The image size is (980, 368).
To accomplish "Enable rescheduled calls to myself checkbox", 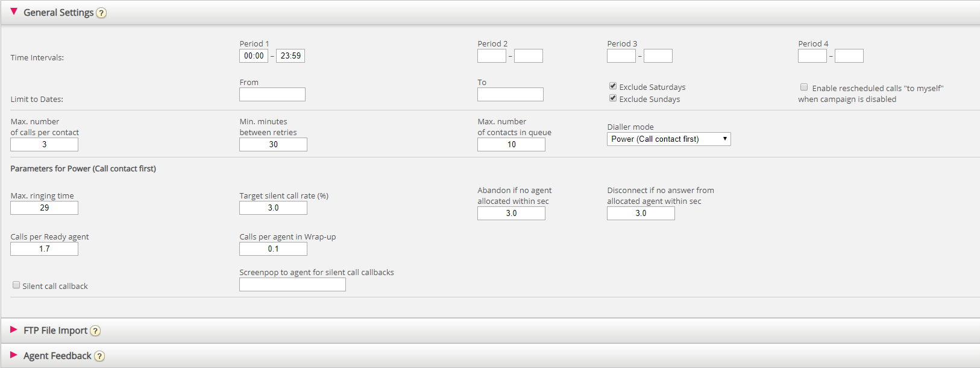I will pos(804,87).
